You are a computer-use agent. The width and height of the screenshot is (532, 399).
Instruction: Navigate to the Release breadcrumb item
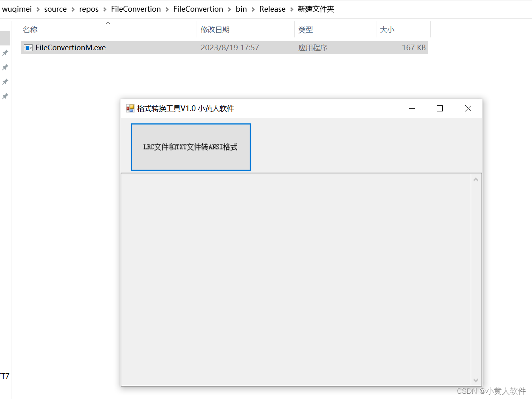[272, 9]
